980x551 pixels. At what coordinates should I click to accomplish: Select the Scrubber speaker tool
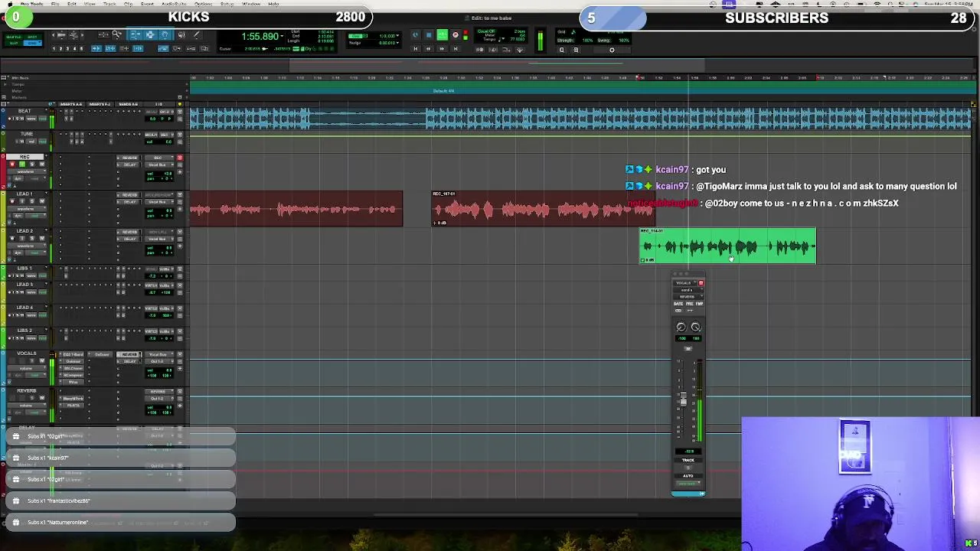pos(181,35)
